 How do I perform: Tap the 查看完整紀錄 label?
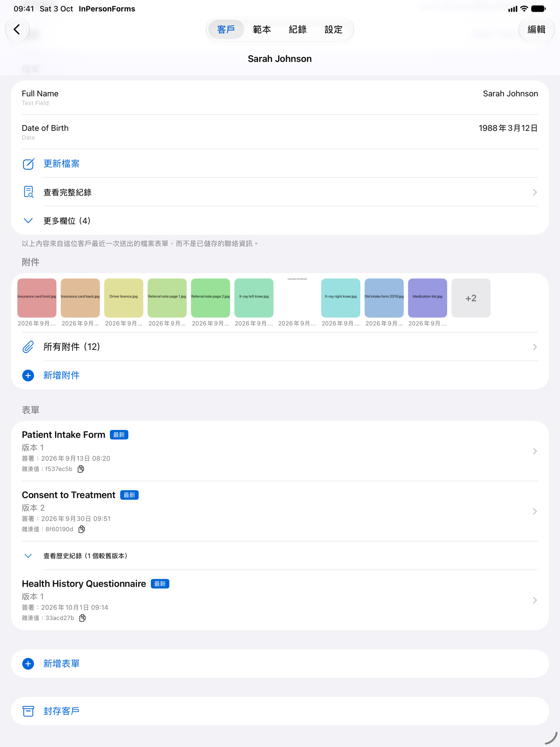67,192
